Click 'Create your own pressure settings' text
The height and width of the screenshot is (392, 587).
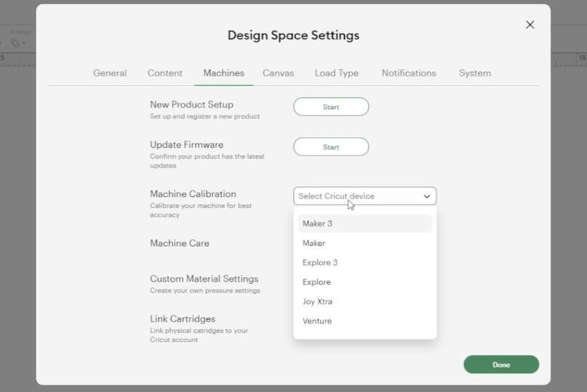[x=205, y=290]
